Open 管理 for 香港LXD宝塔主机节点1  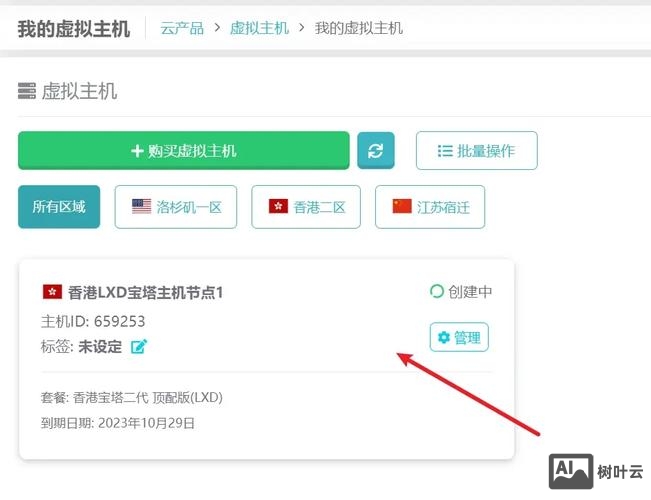click(x=459, y=337)
